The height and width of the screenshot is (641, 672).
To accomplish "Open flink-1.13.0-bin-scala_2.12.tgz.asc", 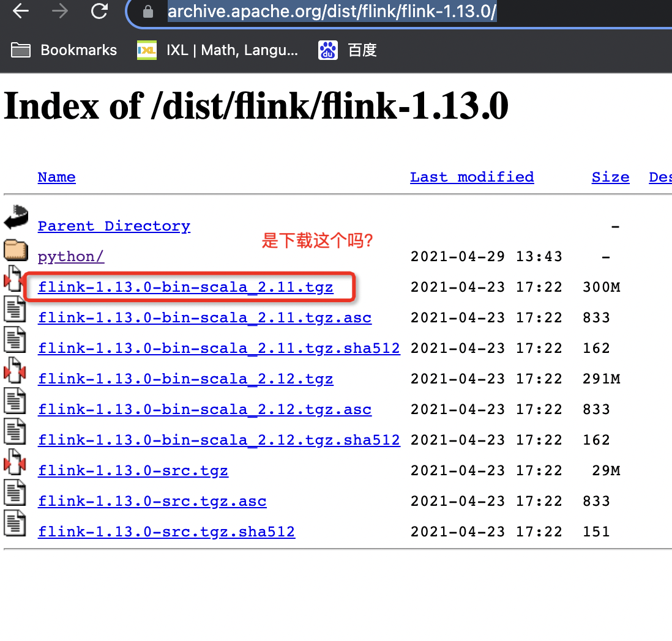I will coord(204,409).
